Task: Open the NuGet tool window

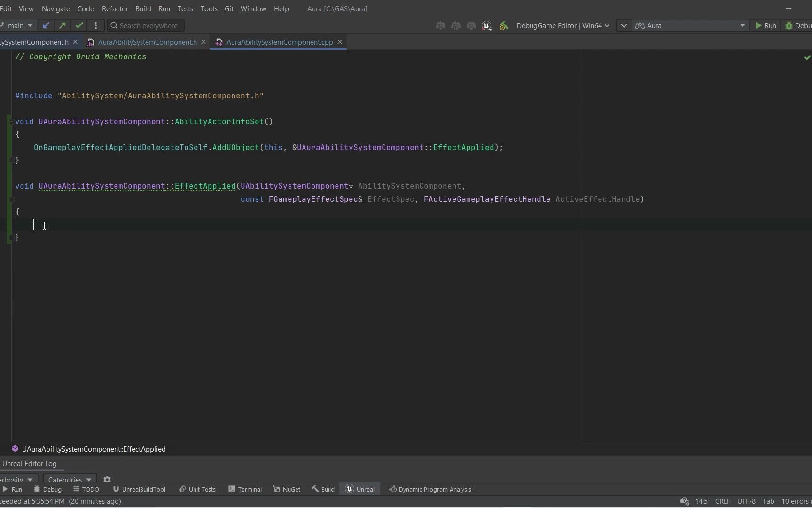Action: point(287,490)
